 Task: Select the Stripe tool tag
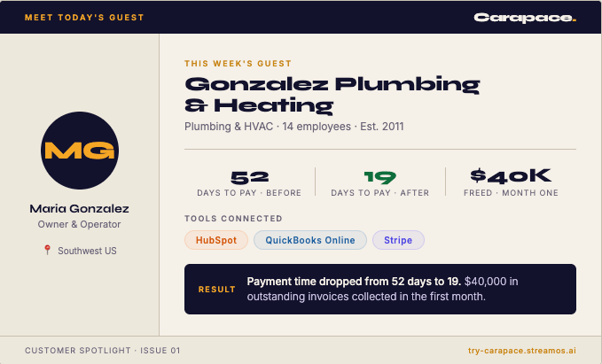(x=398, y=240)
